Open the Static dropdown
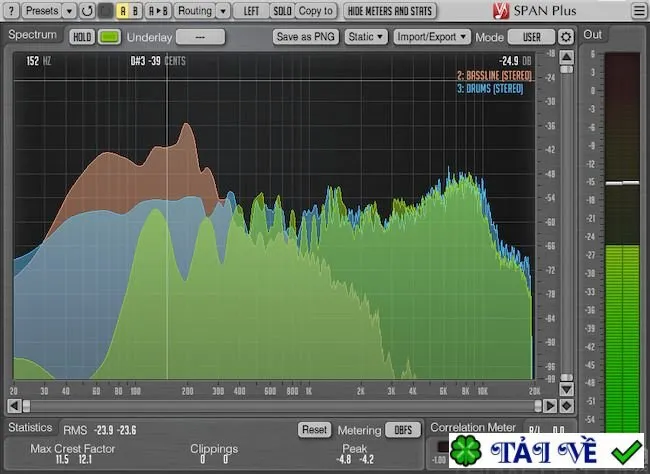650x474 pixels. [x=366, y=37]
